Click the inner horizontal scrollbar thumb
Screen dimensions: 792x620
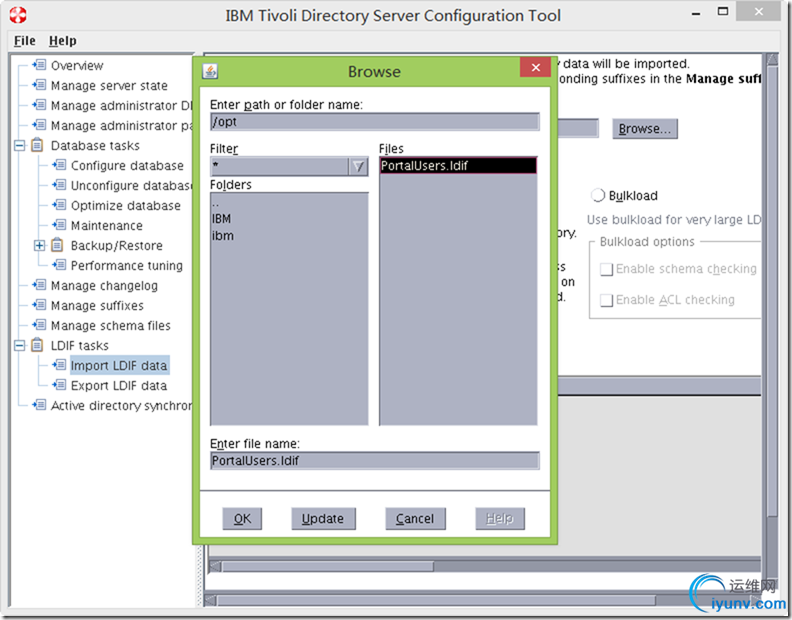point(327,566)
